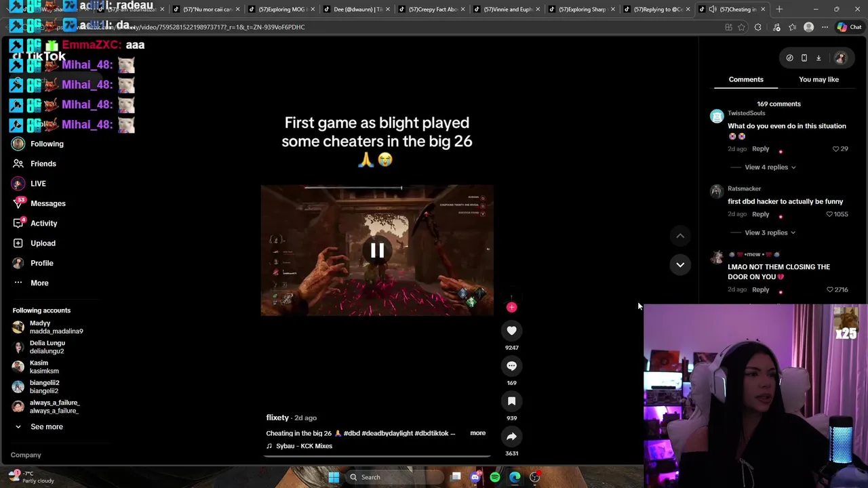Screen dimensions: 868x488
Task: Open browser profile avatar
Action: (x=808, y=27)
